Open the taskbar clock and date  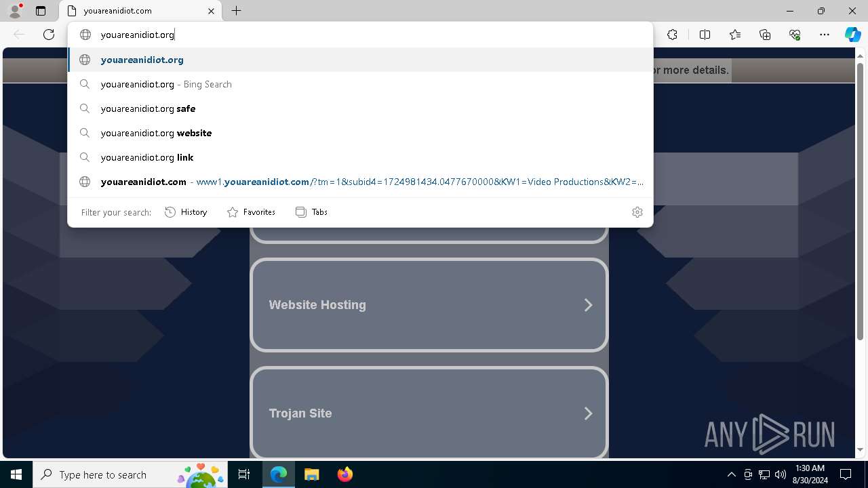tap(810, 474)
